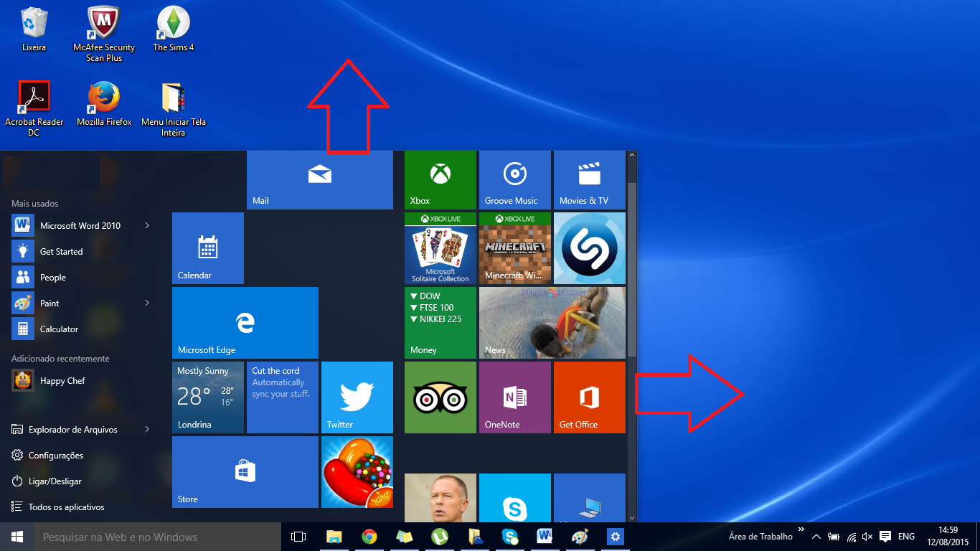Open Task View on the taskbar
Viewport: 980px width, 551px height.
point(298,537)
